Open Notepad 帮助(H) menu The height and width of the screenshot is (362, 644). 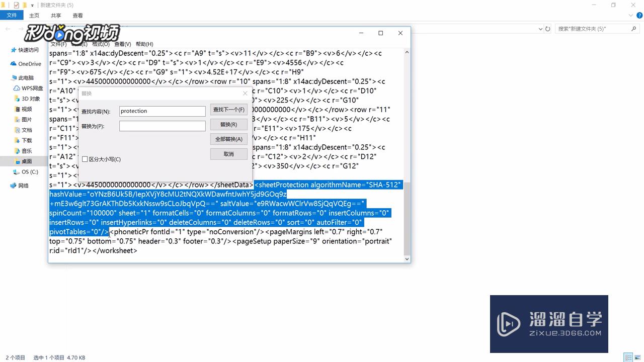point(144,44)
